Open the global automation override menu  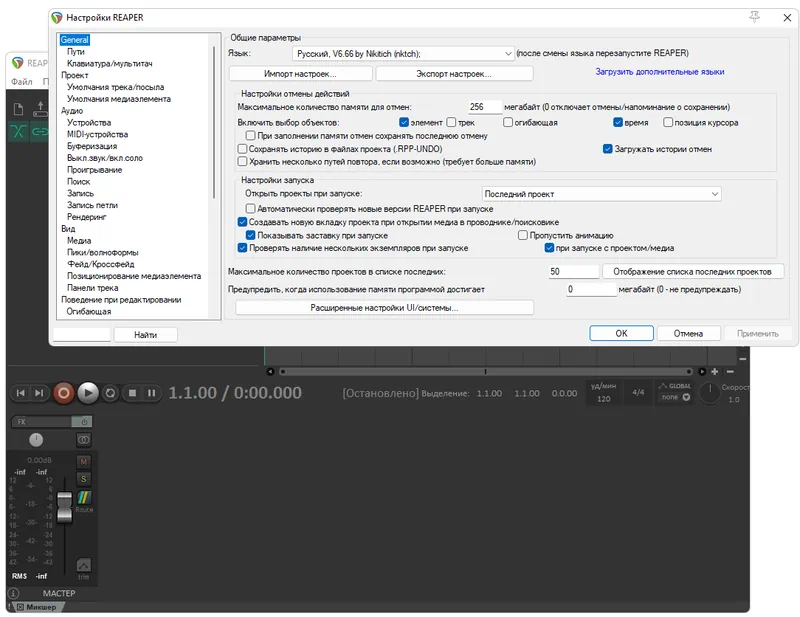click(674, 391)
